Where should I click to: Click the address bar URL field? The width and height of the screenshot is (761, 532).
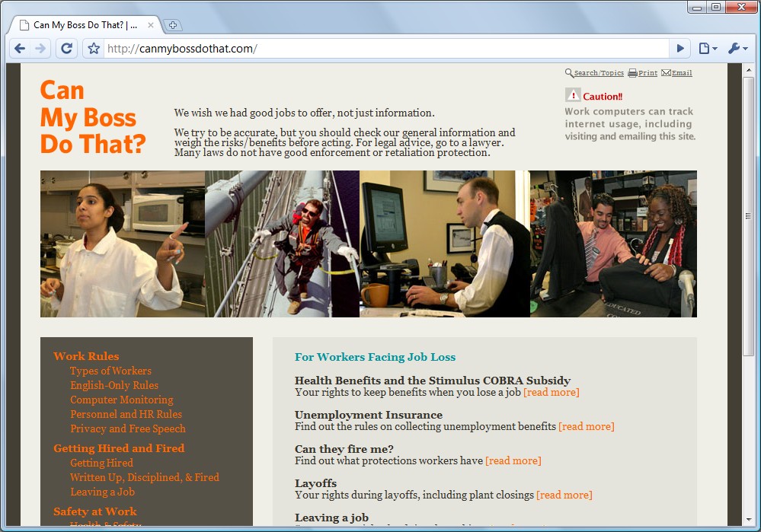pyautogui.click(x=386, y=49)
